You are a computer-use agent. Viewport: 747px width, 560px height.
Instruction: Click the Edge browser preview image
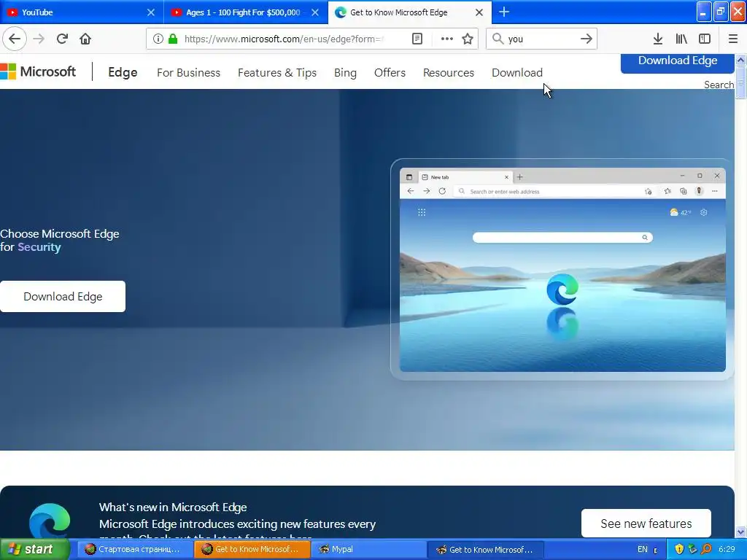562,270
